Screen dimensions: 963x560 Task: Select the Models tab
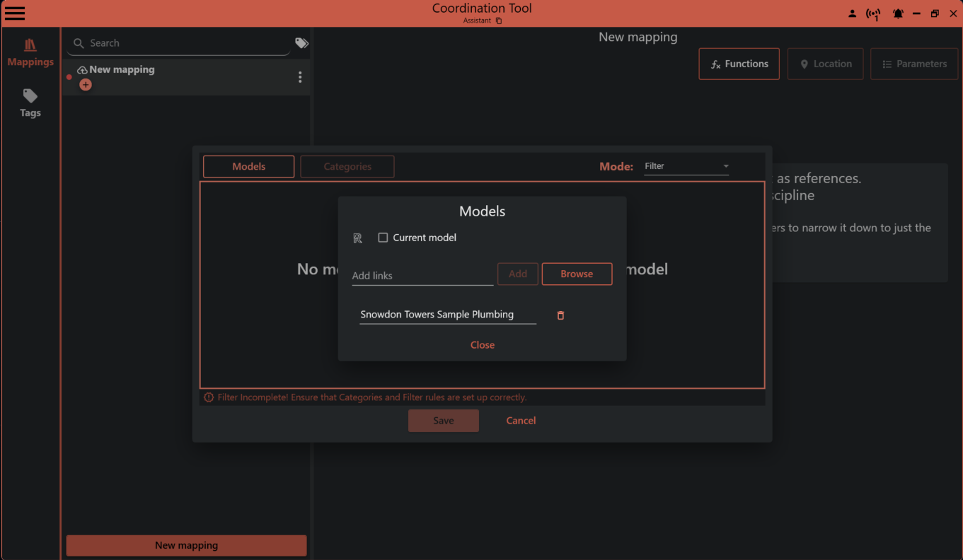[248, 166]
